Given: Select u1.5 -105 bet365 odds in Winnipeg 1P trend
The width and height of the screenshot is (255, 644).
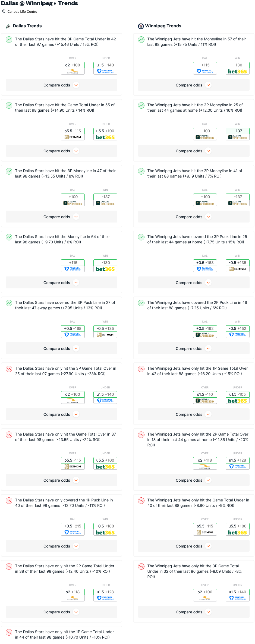Looking at the screenshot, I should [x=238, y=397].
